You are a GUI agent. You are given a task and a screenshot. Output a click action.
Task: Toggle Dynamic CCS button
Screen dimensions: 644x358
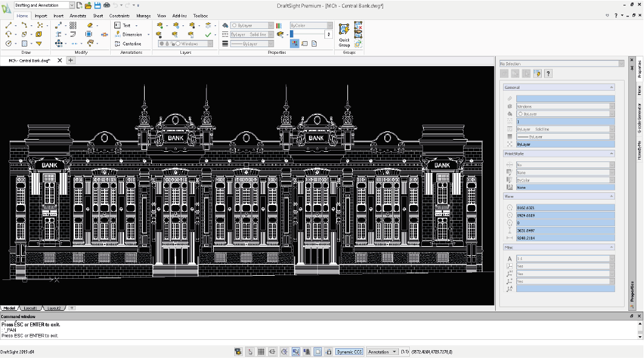pos(349,352)
